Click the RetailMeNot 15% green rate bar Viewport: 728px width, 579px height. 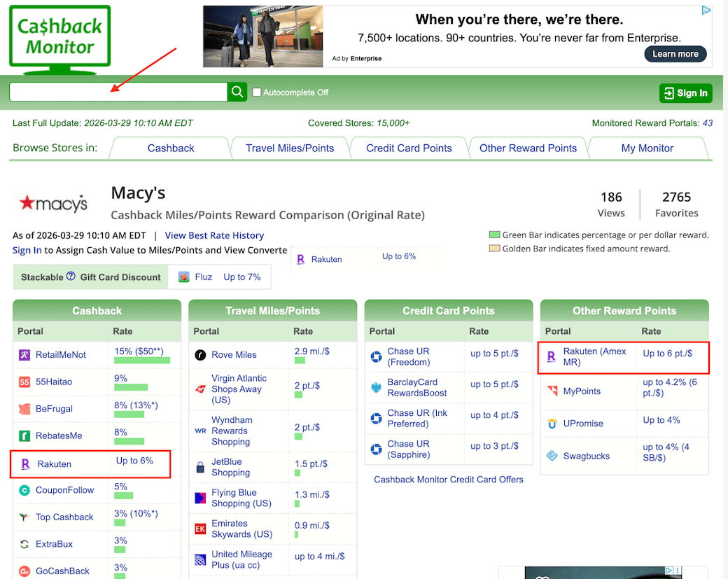(x=142, y=361)
